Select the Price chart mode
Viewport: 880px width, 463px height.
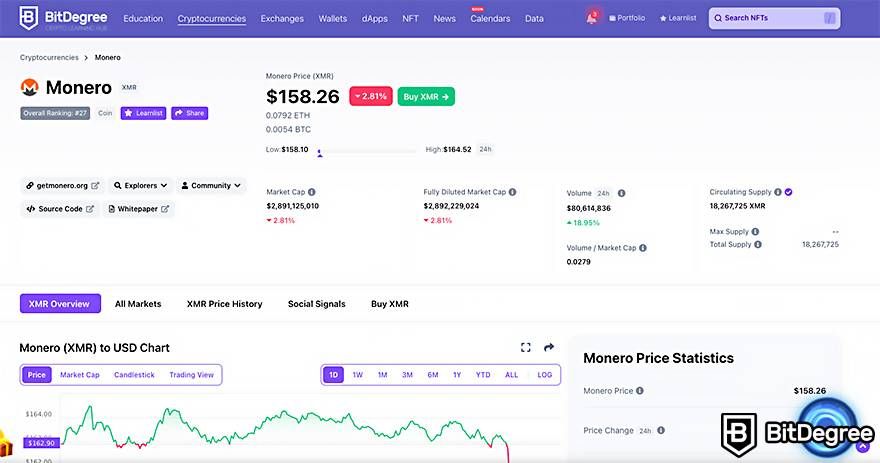[36, 375]
